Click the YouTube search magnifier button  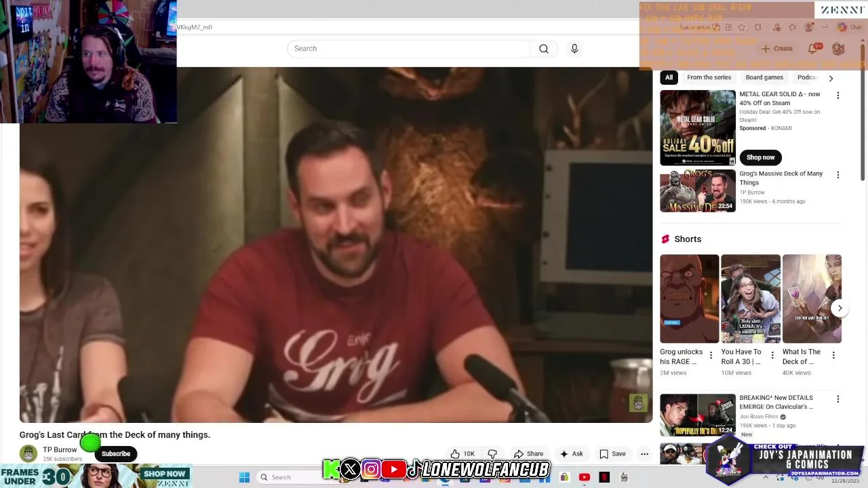pos(544,49)
